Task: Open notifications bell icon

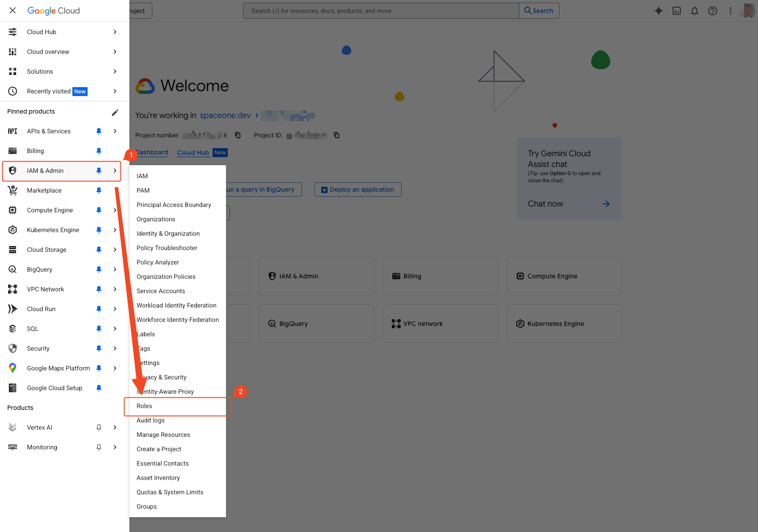Action: [x=695, y=11]
